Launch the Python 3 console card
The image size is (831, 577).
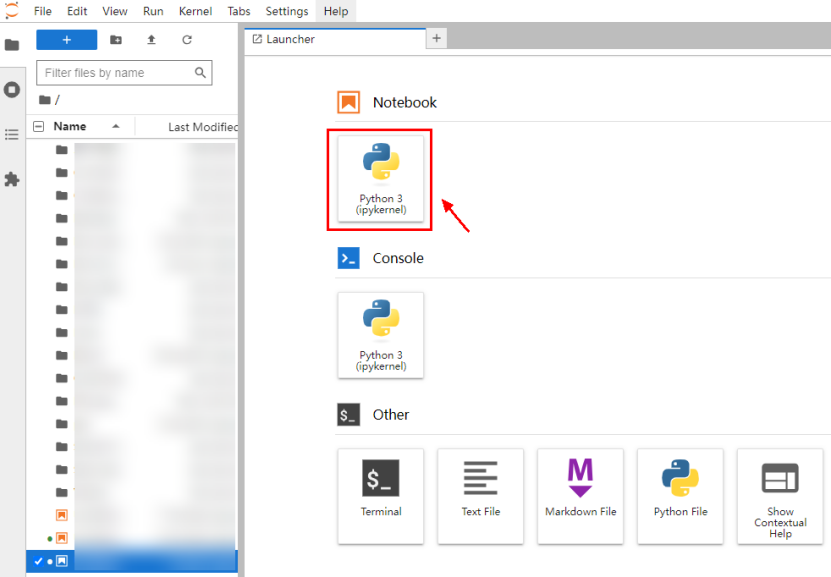coord(380,335)
